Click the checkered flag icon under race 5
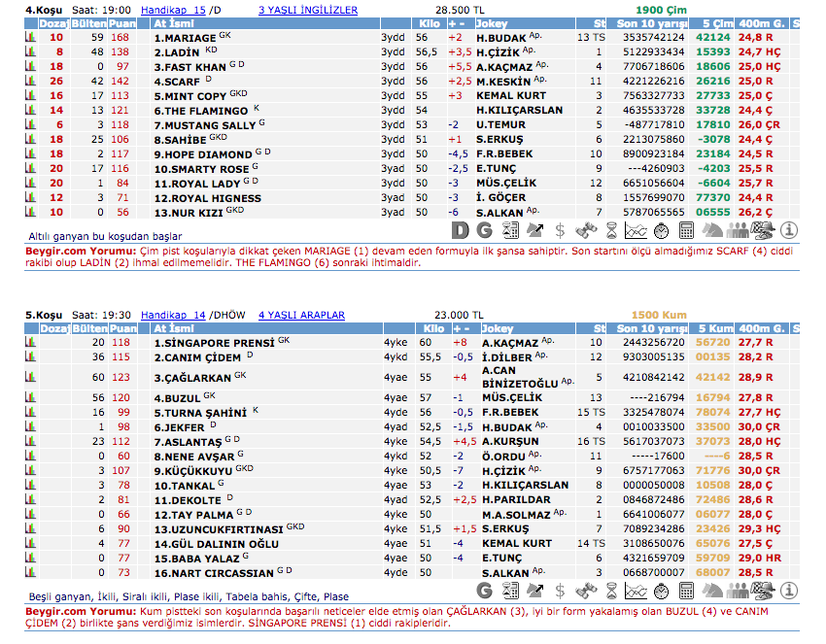The width and height of the screenshot is (826, 644). [763, 591]
